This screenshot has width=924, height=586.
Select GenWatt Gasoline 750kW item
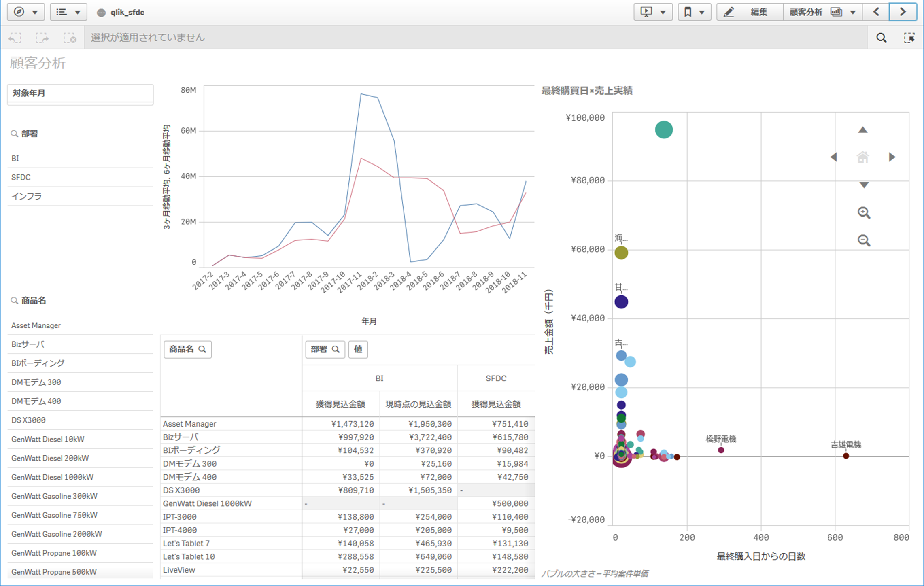pyautogui.click(x=80, y=515)
